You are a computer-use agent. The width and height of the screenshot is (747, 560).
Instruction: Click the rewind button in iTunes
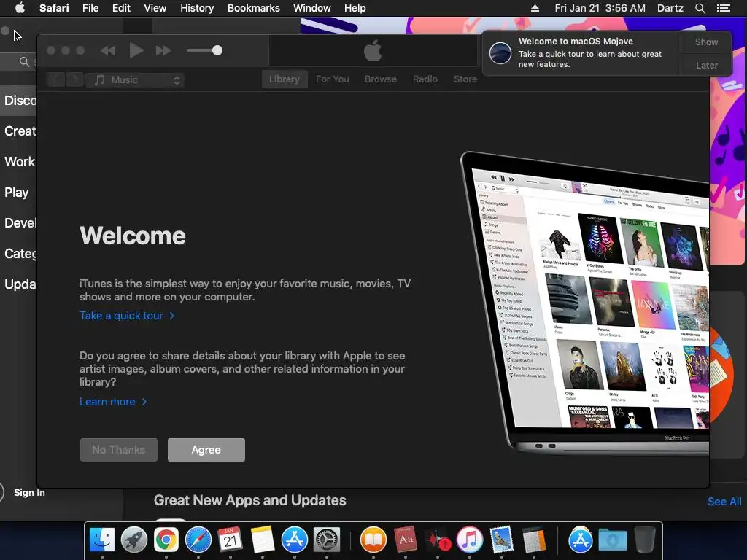tap(108, 50)
